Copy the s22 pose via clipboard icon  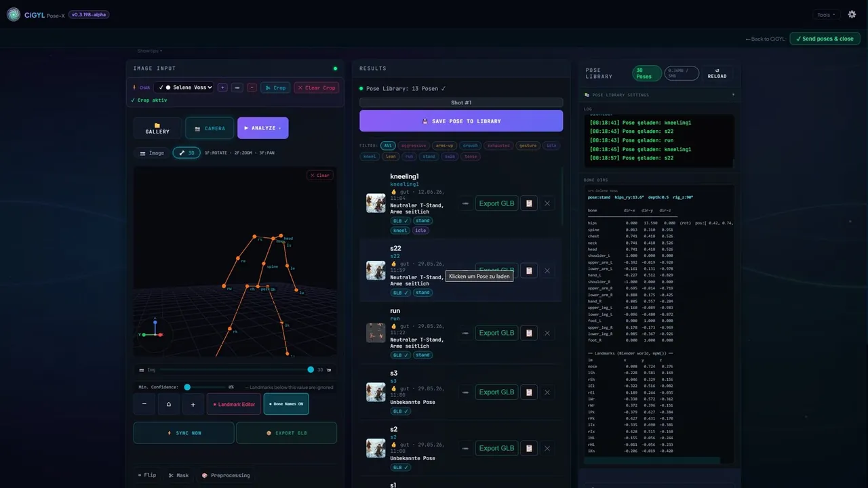[x=529, y=270]
